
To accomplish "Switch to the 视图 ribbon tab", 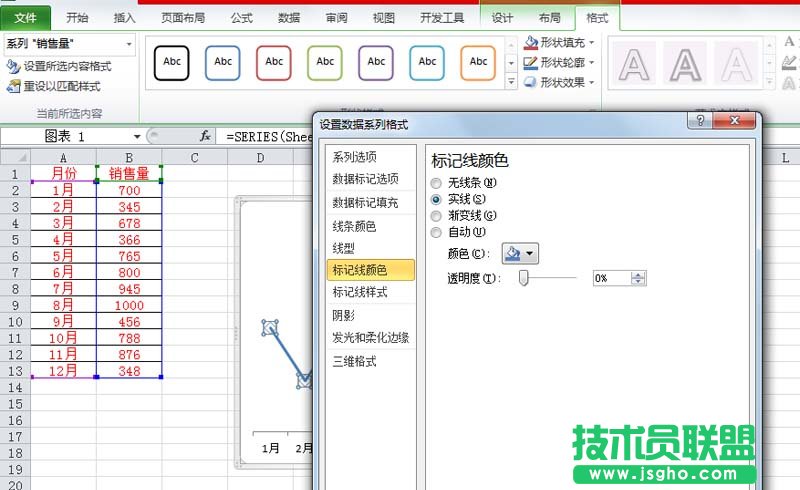I will click(384, 18).
